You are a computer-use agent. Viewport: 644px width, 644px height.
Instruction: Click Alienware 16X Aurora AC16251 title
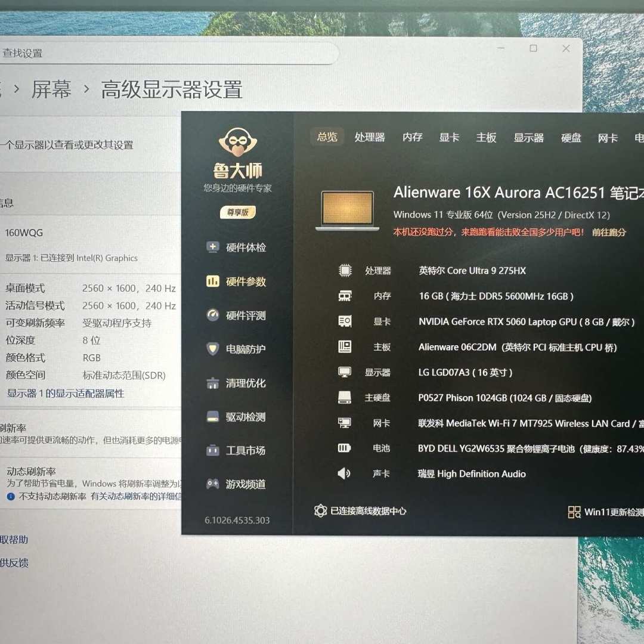(518, 192)
